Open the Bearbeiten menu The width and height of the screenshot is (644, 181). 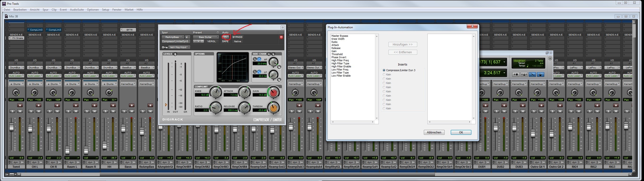[x=20, y=9]
